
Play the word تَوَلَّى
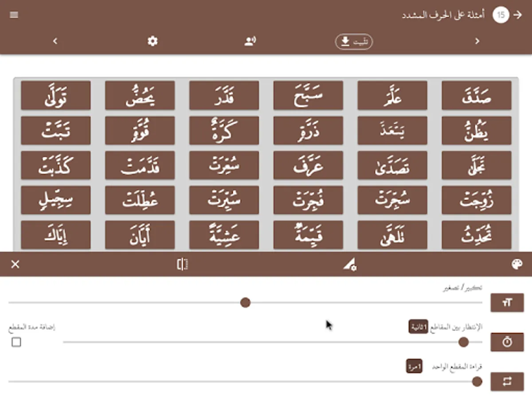tap(55, 95)
